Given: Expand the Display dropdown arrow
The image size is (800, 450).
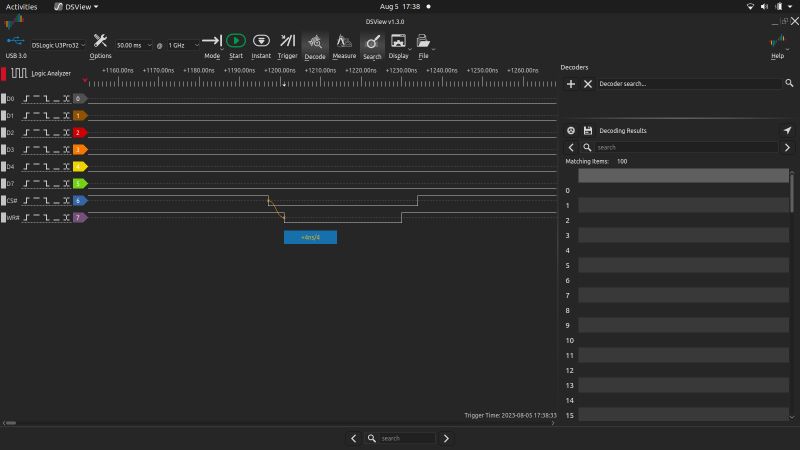Looking at the screenshot, I should point(410,50).
